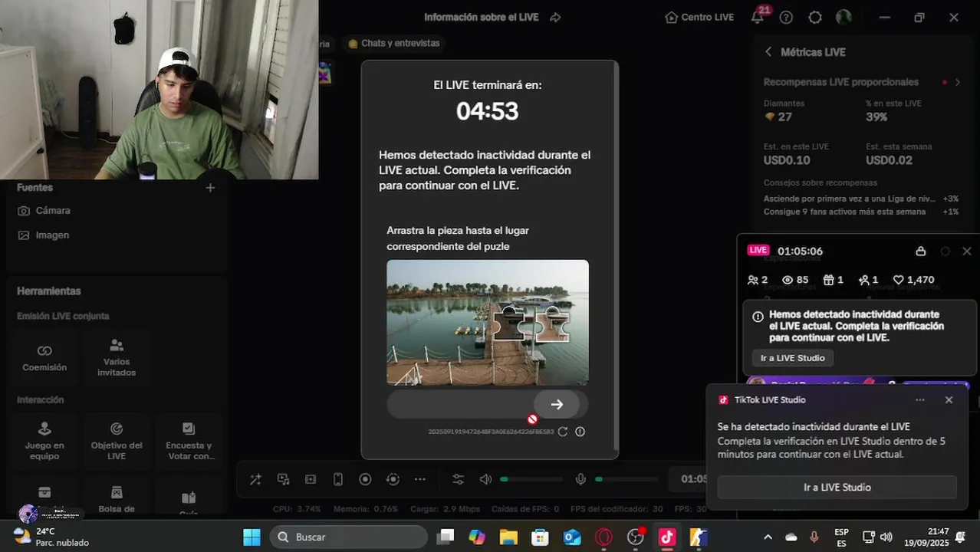Open the hexagon settings icon
This screenshot has width=980, height=552.
pos(815,17)
